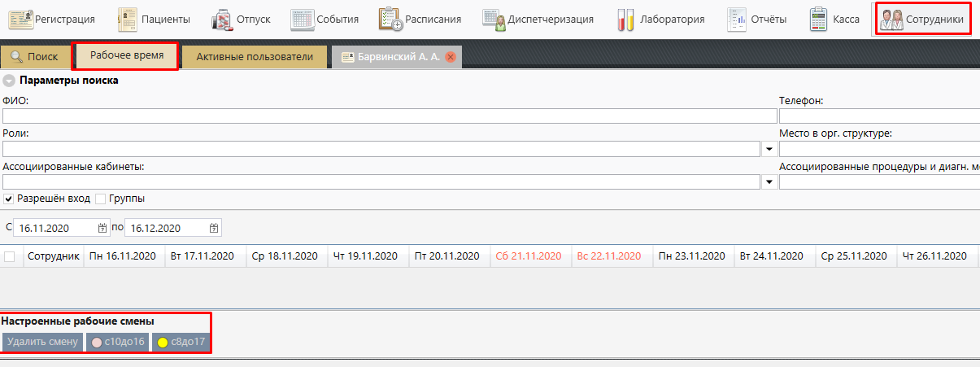Switch to the Поиск tab

click(x=34, y=57)
